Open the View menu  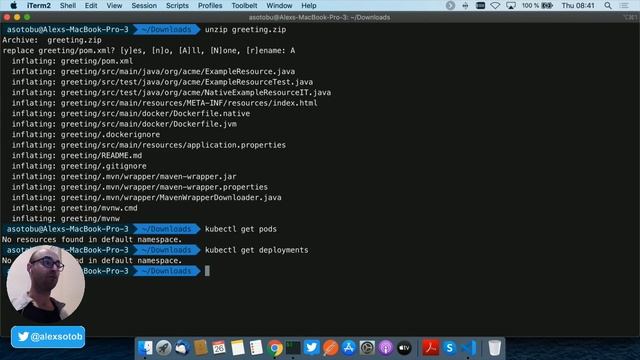(114, 6)
